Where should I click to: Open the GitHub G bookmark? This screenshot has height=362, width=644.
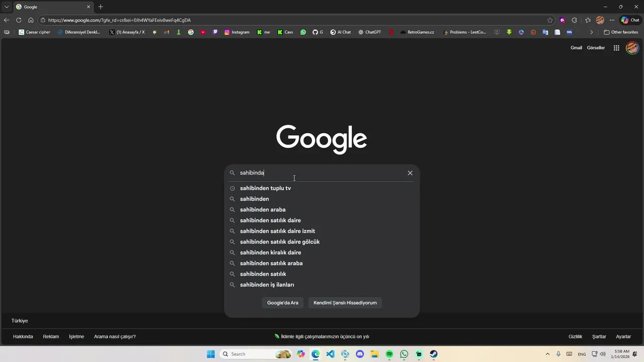tap(317, 32)
